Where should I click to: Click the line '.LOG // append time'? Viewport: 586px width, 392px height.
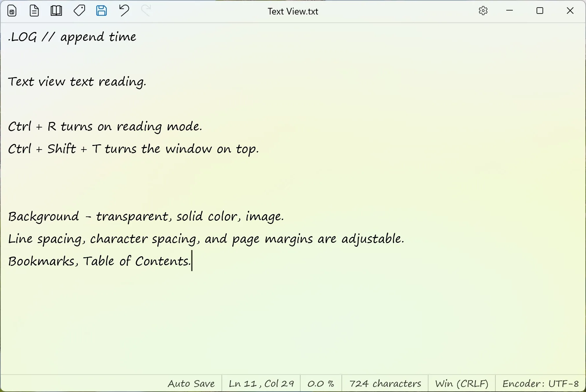click(x=72, y=37)
